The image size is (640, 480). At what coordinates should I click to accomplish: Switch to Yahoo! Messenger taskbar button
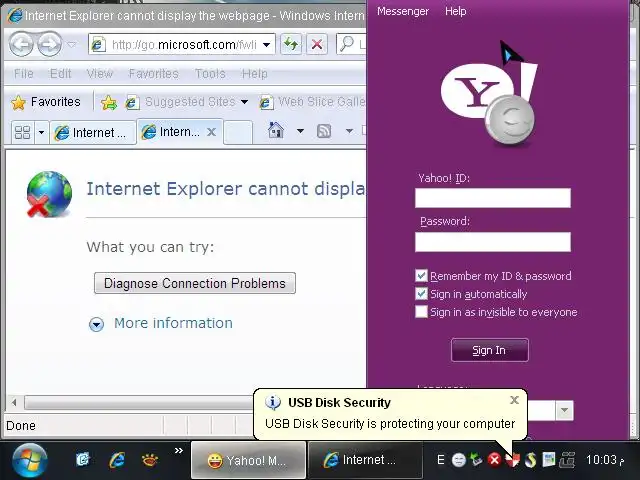[x=249, y=461]
